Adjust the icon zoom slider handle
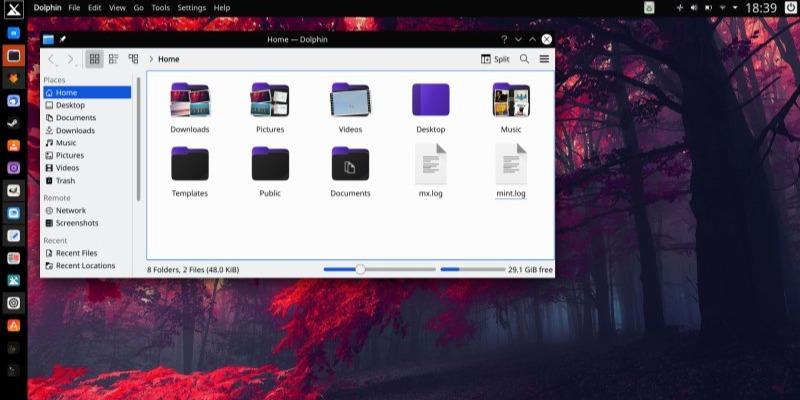This screenshot has width=800, height=400. [x=360, y=269]
